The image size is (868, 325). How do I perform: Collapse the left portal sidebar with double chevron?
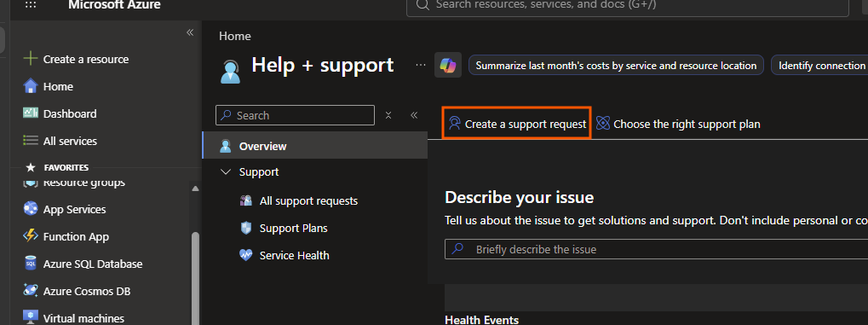190,32
